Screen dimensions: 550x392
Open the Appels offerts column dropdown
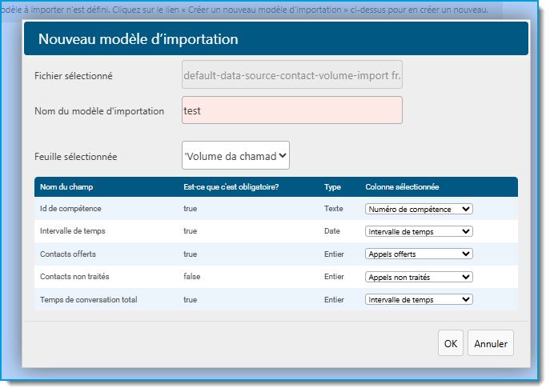pos(419,254)
